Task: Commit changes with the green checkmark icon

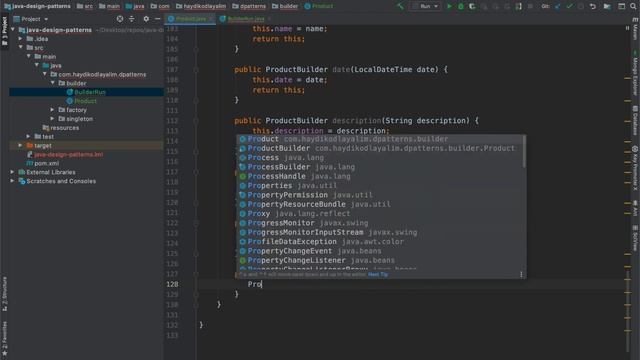Action: click(569, 6)
